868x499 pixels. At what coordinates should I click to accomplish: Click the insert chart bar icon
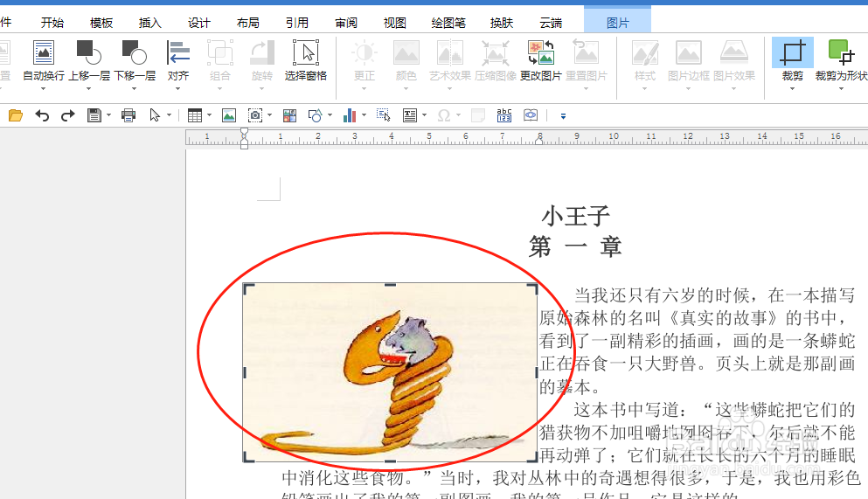[x=350, y=115]
